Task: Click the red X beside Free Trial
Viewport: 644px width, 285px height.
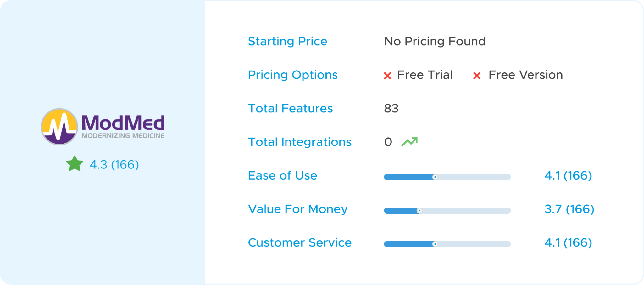Action: click(387, 76)
